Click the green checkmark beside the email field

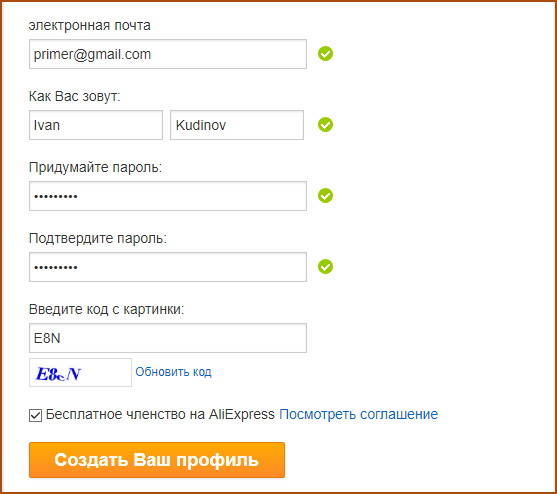(325, 54)
